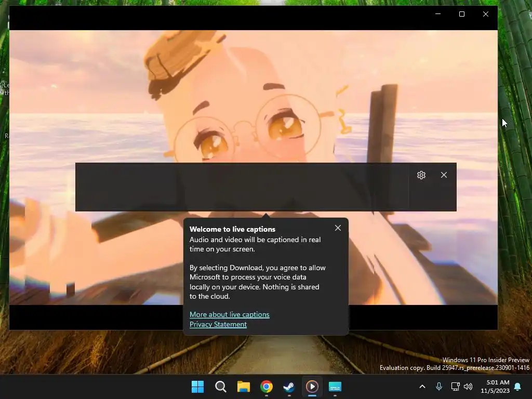
Task: Click the microphone tray icon
Action: point(438,387)
